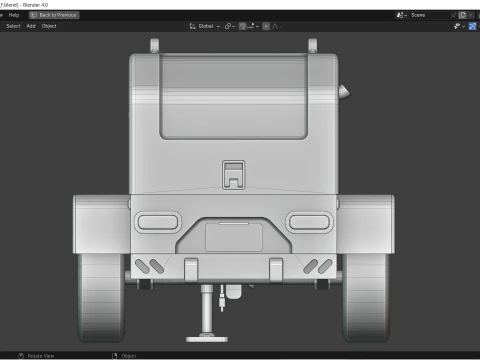
Task: Open the Select menu in viewport header
Action: click(13, 26)
